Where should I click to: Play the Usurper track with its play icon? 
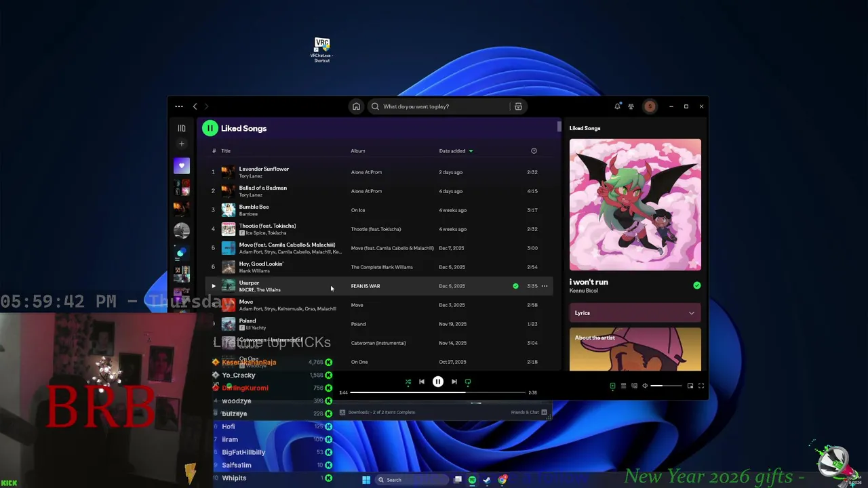click(x=213, y=286)
